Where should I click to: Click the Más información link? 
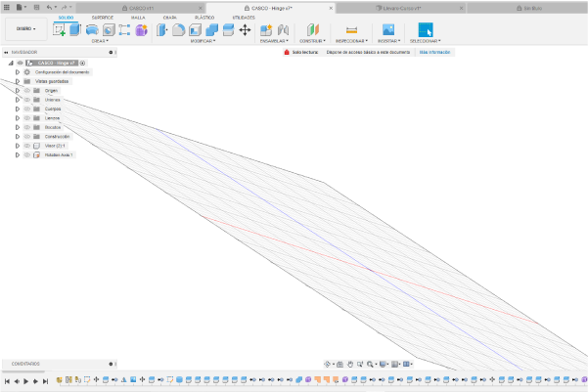434,52
